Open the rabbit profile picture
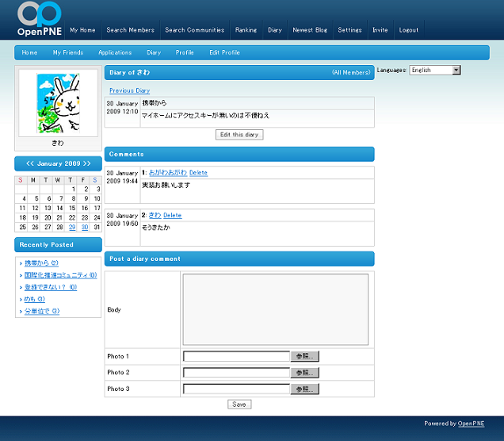Screen dimensions: 504x441 pyautogui.click(x=58, y=102)
